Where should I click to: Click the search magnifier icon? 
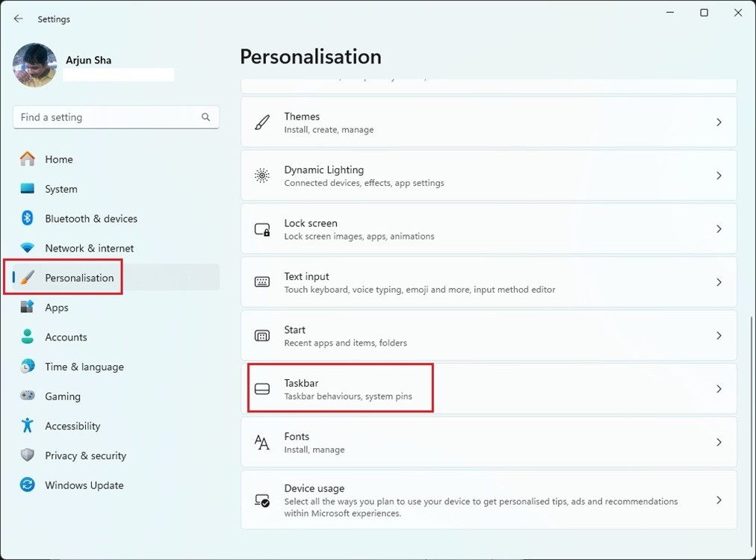click(x=206, y=117)
